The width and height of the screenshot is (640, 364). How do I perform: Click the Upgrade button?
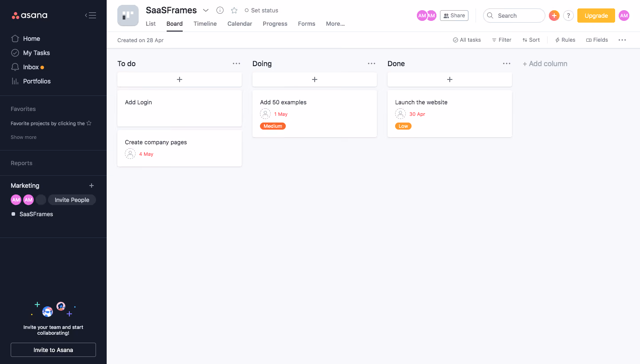point(596,16)
